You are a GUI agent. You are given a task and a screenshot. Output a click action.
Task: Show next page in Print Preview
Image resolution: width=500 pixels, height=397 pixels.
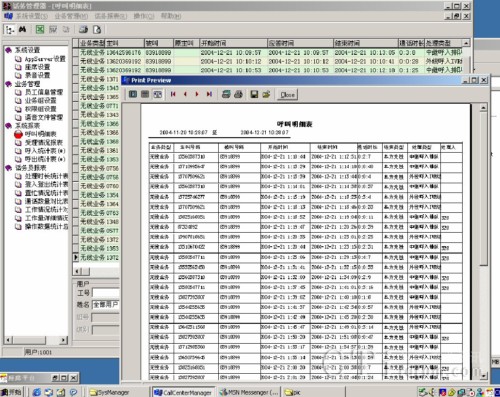tap(197, 94)
